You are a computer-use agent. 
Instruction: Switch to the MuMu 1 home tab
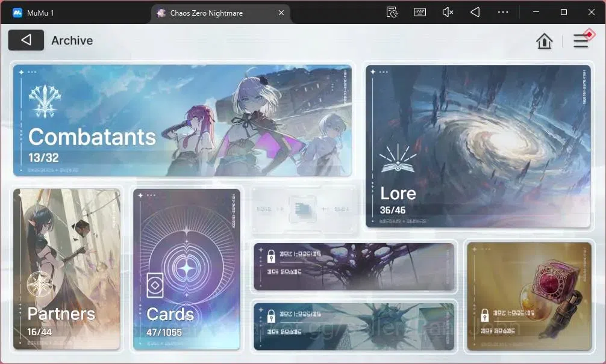33,13
